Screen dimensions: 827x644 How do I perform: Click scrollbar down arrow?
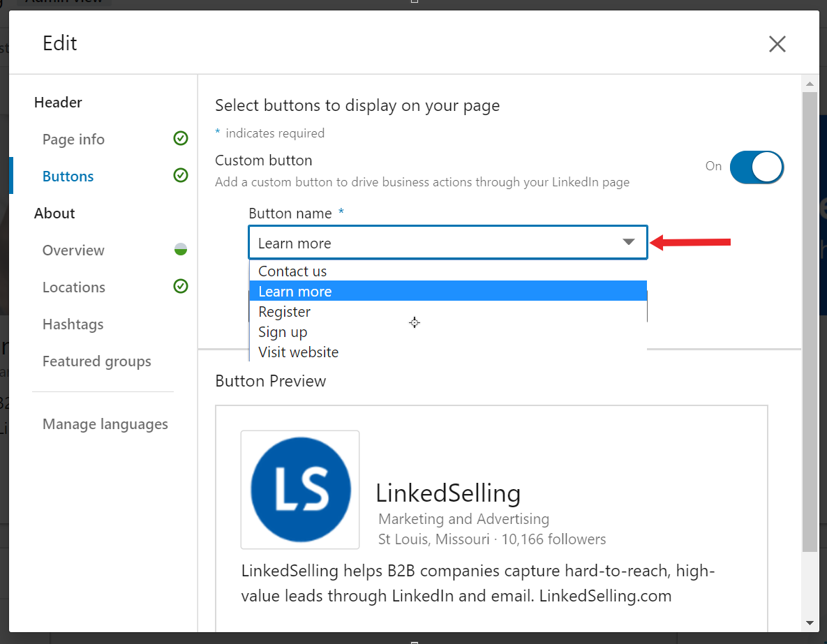click(x=810, y=623)
